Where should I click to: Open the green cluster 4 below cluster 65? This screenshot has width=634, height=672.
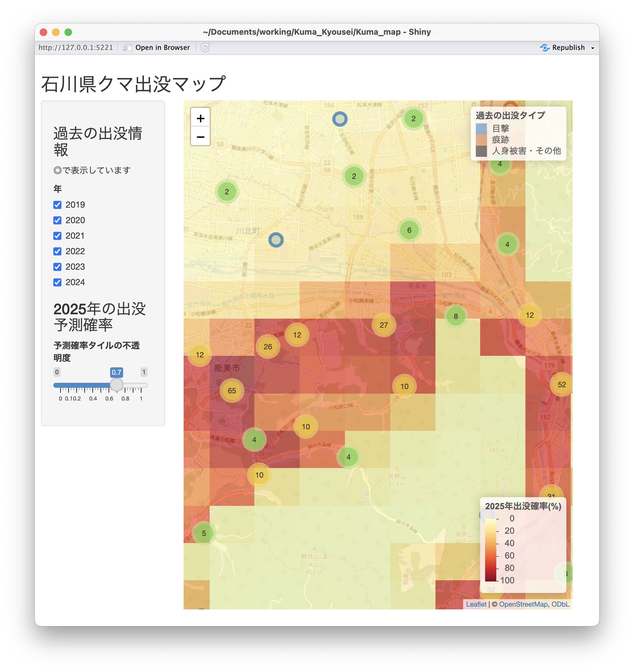coord(254,440)
